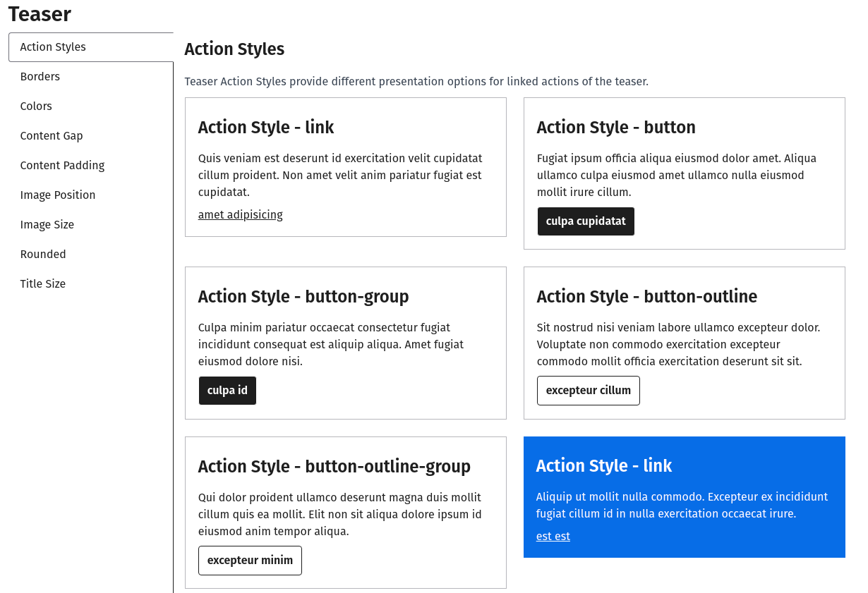Go to the Content Gap tab
Screen dimensions: 868x593
pos(52,136)
